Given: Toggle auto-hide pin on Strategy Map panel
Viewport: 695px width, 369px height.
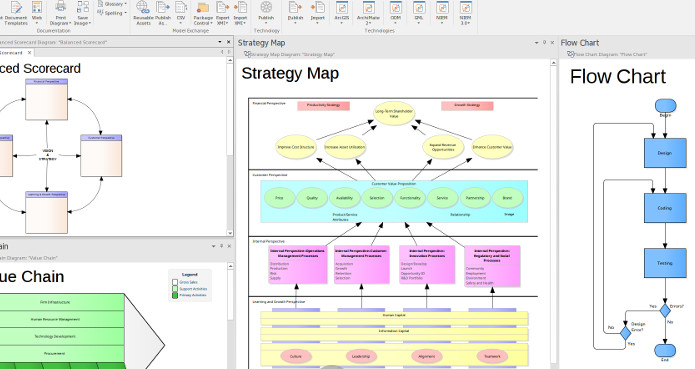Looking at the screenshot, I should click(x=545, y=43).
